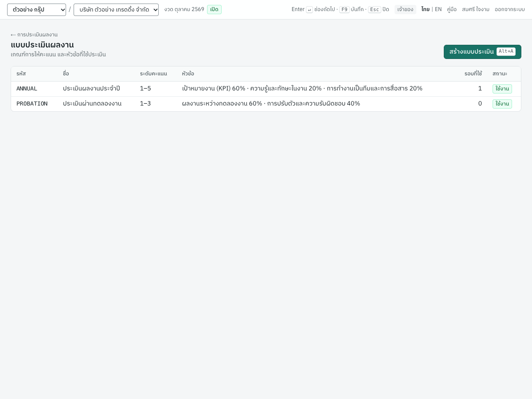Click the รหัส column header
532x399 pixels.
click(x=21, y=74)
